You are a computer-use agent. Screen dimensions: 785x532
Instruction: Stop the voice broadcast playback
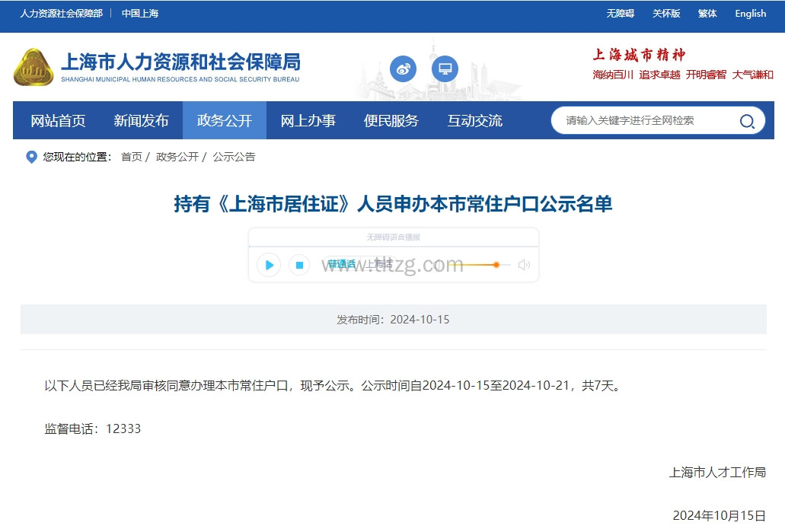[299, 265]
